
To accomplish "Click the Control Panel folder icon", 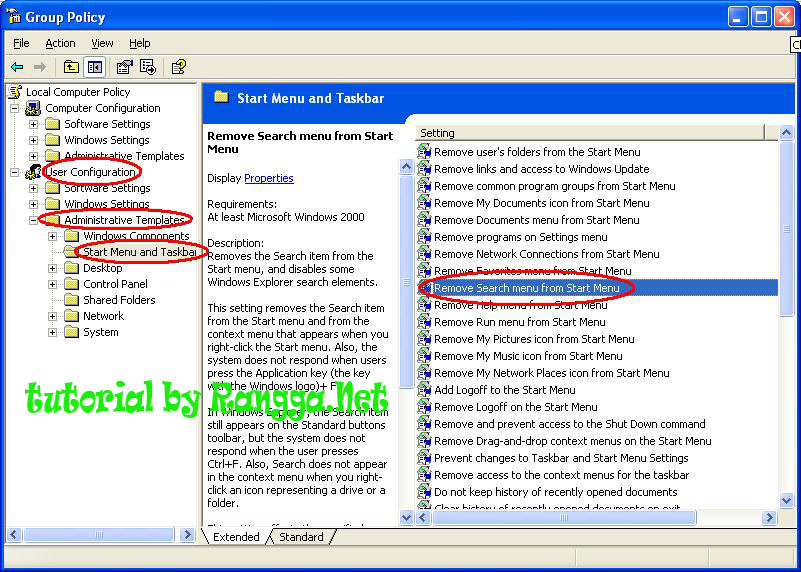I will pos(71,284).
